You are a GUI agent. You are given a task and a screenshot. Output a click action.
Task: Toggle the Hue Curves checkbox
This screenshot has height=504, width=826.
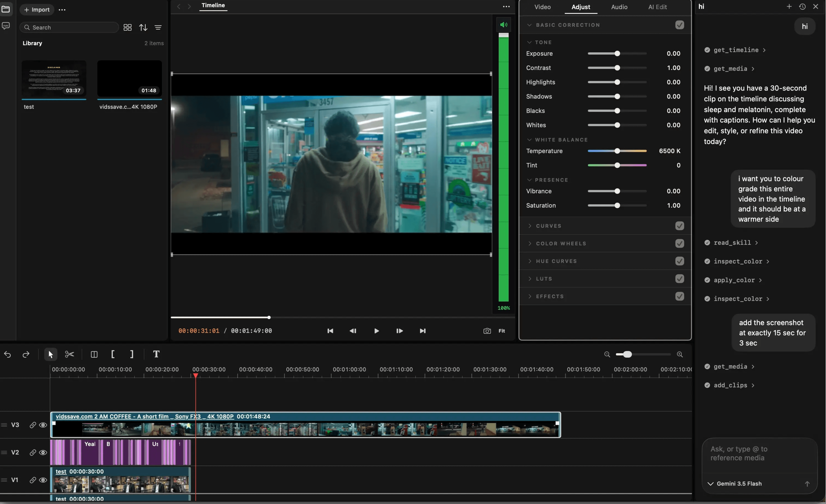pyautogui.click(x=680, y=261)
